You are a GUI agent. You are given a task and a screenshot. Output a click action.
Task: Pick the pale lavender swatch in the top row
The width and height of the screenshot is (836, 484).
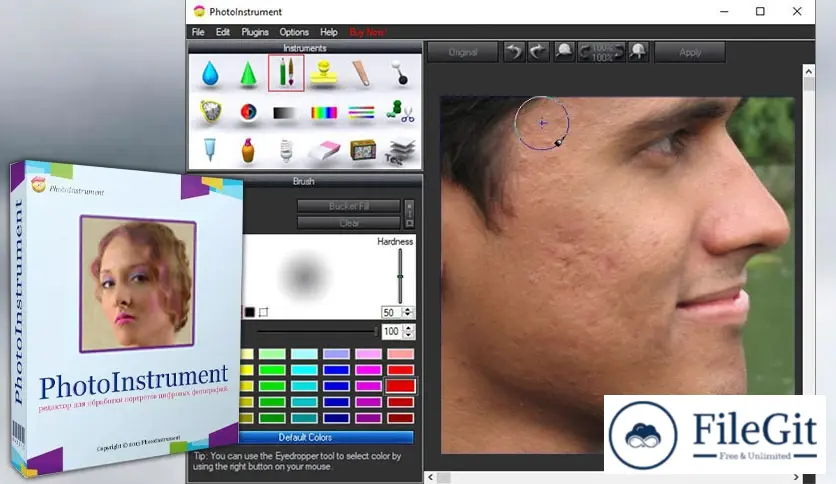(x=336, y=354)
